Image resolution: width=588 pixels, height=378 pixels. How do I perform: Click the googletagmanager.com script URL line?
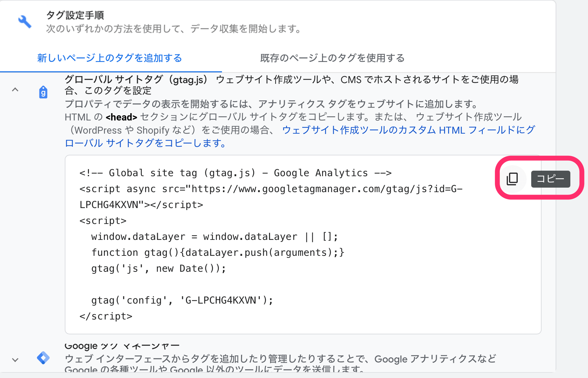click(x=271, y=189)
